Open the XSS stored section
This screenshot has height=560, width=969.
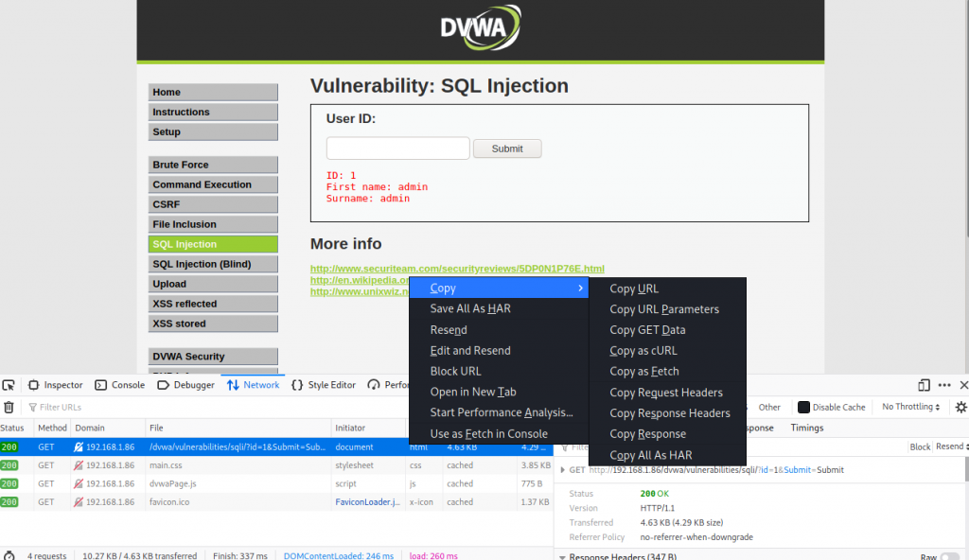click(213, 324)
